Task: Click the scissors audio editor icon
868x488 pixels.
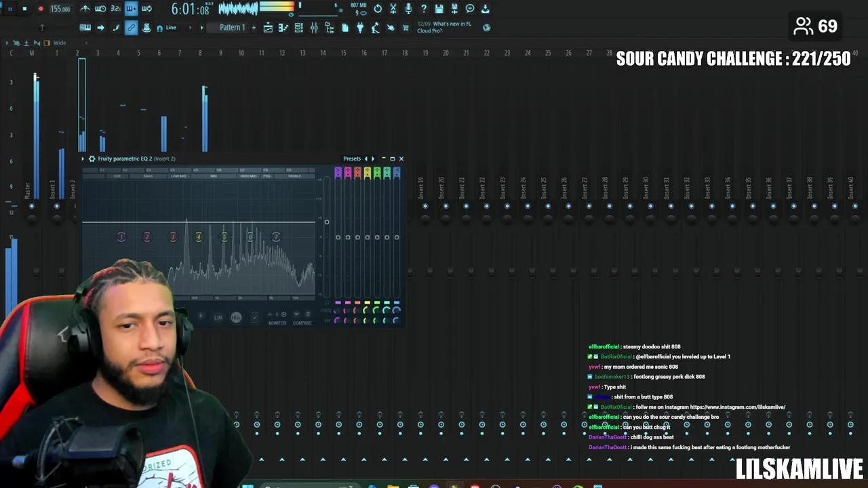Action: tap(393, 9)
